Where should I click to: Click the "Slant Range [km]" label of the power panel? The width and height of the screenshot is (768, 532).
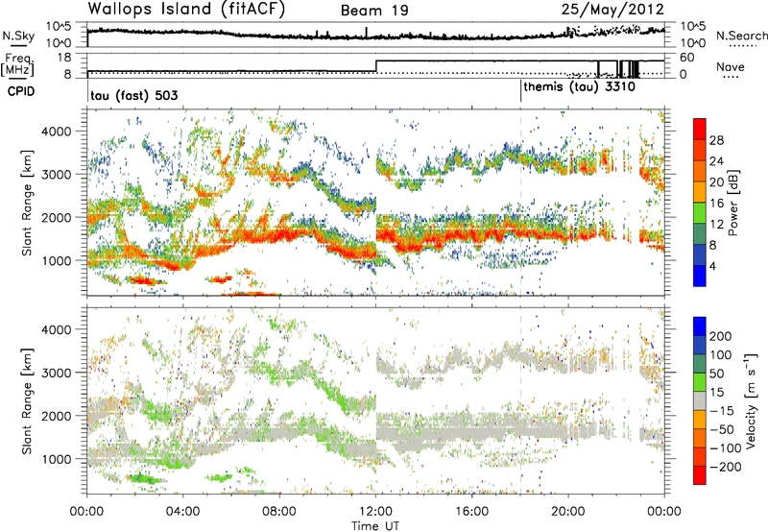point(27,203)
